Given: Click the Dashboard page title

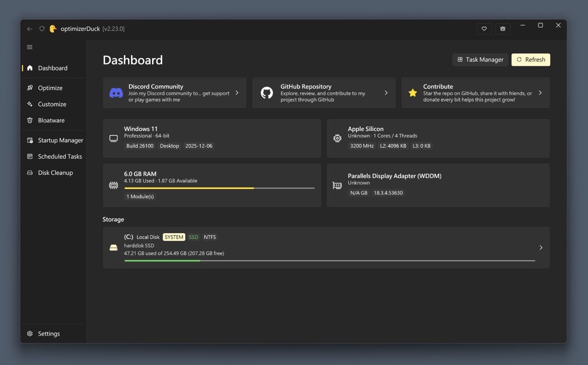Looking at the screenshot, I should click(133, 60).
